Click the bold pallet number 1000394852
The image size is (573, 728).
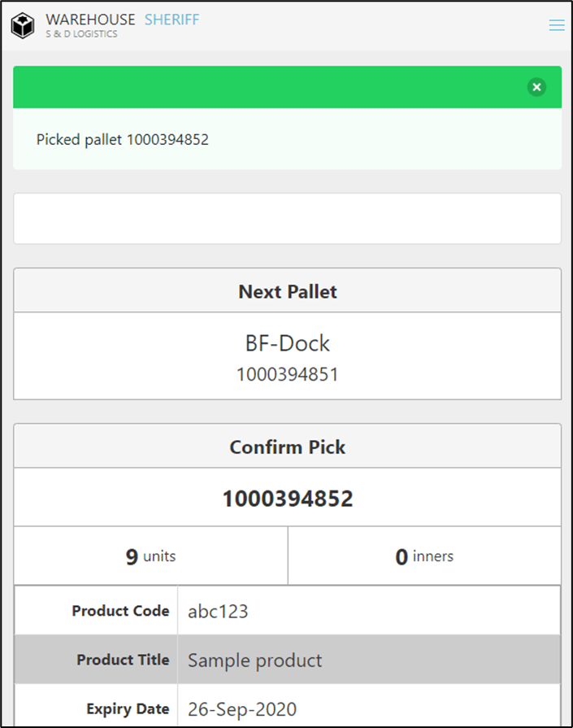click(x=287, y=499)
